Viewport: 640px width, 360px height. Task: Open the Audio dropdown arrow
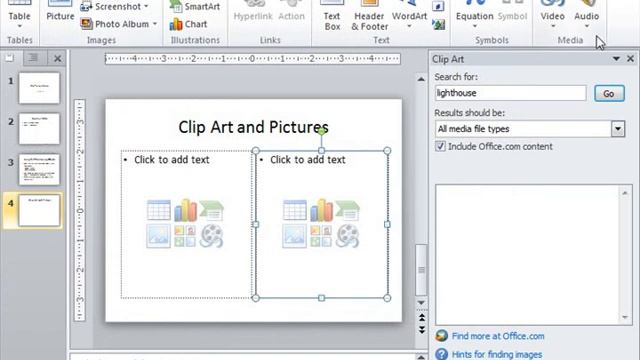587,27
